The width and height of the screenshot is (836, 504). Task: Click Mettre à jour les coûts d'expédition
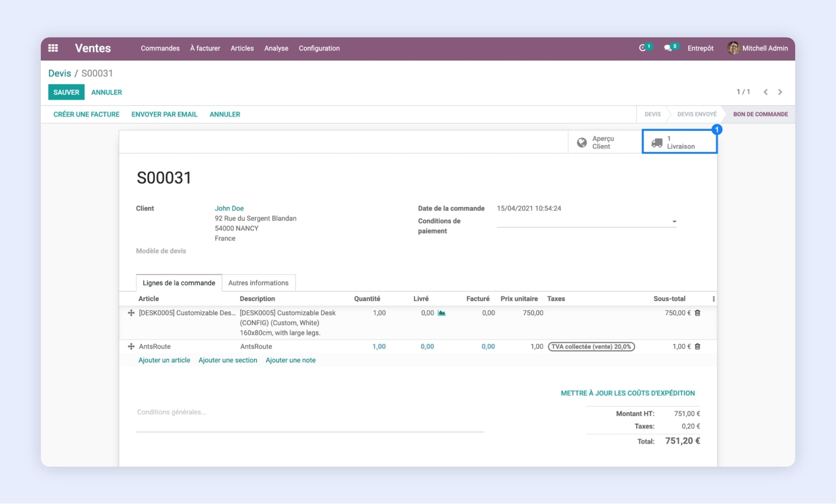pos(628,392)
